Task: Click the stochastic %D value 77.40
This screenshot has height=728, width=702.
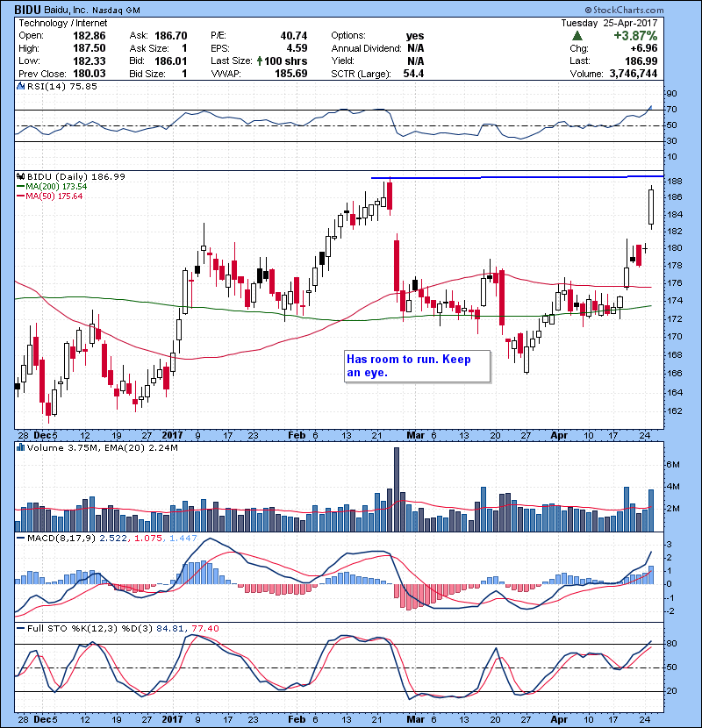Action: coord(205,628)
